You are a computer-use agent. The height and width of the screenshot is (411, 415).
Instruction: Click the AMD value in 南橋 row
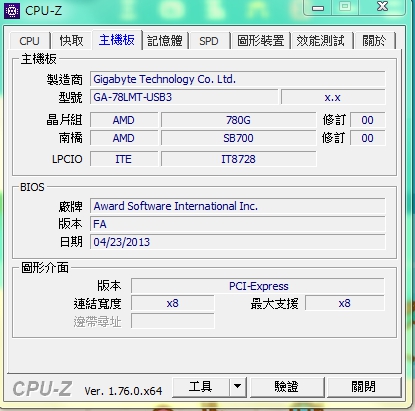coord(124,138)
